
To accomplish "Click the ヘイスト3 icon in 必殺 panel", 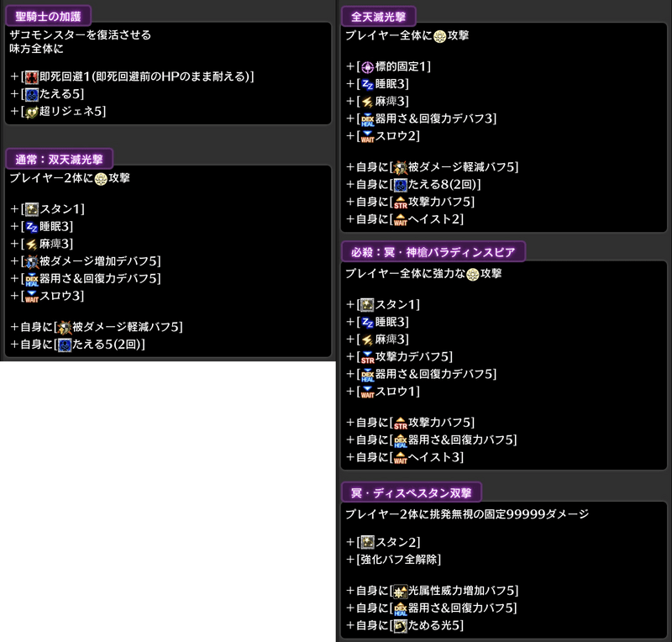I will click(x=400, y=458).
